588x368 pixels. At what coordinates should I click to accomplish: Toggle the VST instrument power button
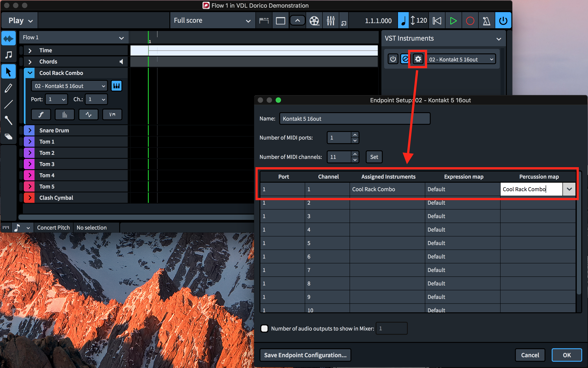pyautogui.click(x=393, y=59)
